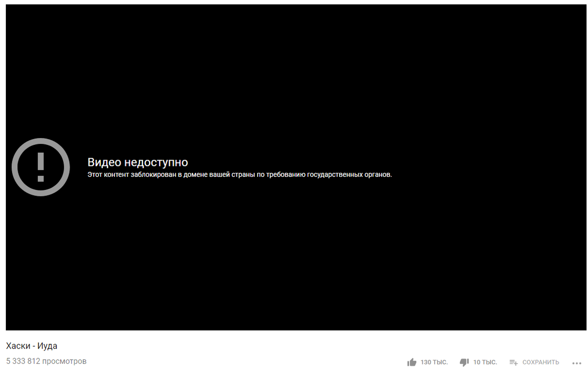The height and width of the screenshot is (374, 588).
Task: Click the thumbs-up like icon
Action: click(x=412, y=362)
